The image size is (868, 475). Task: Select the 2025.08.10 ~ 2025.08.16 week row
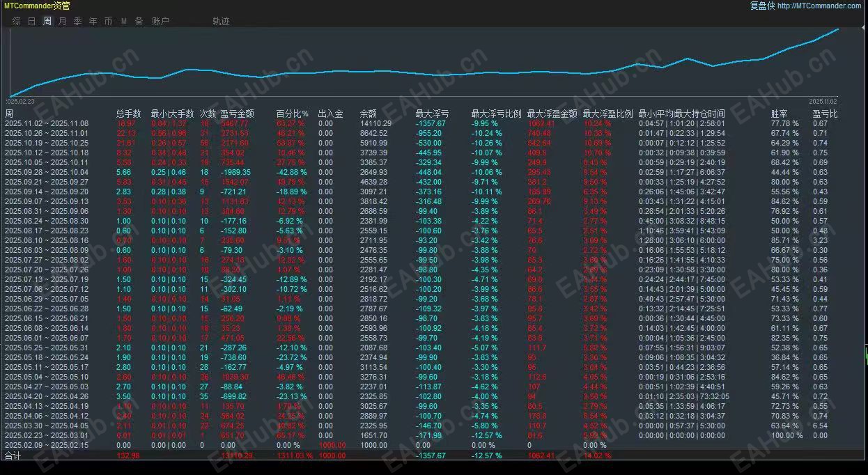click(x=434, y=240)
